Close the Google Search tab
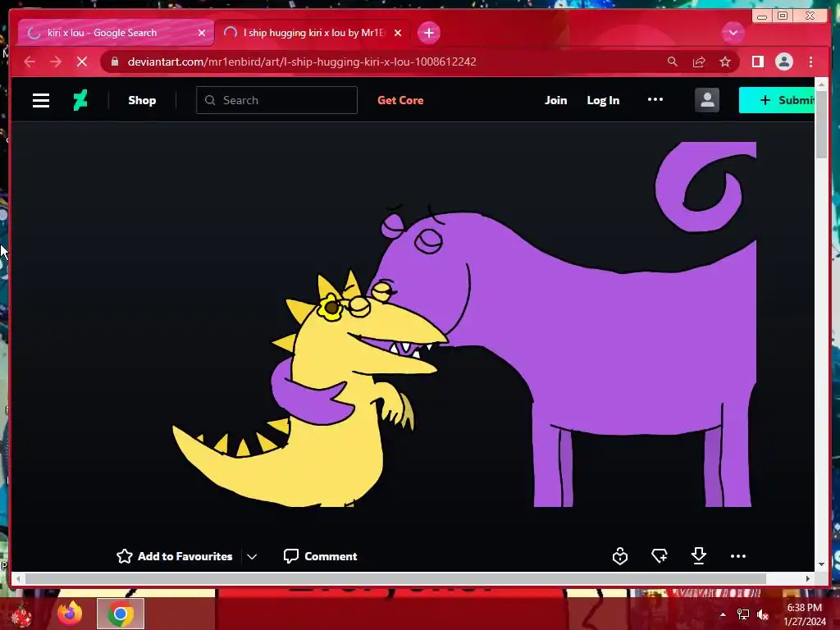Image resolution: width=840 pixels, height=630 pixels. coord(202,33)
